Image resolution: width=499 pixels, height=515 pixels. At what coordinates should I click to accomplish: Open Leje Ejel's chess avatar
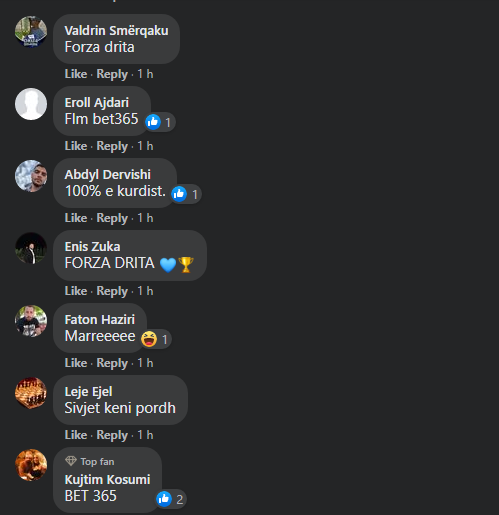pyautogui.click(x=31, y=393)
